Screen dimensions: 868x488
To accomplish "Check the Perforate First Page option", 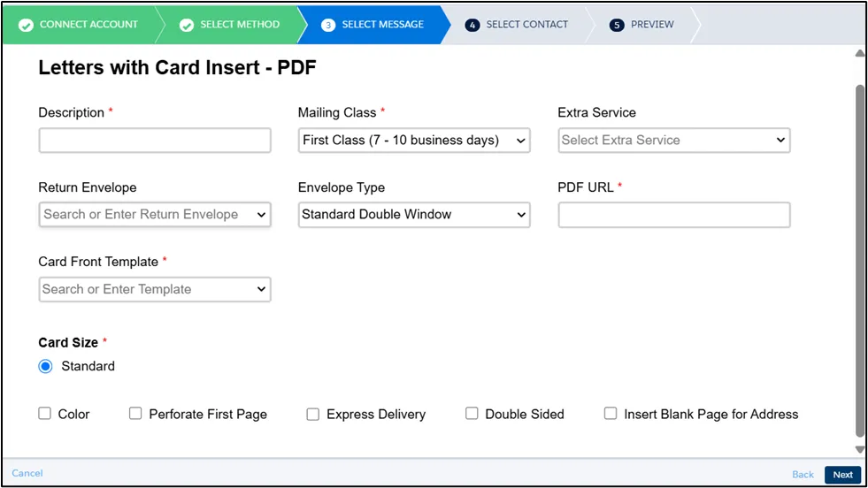I will point(135,414).
